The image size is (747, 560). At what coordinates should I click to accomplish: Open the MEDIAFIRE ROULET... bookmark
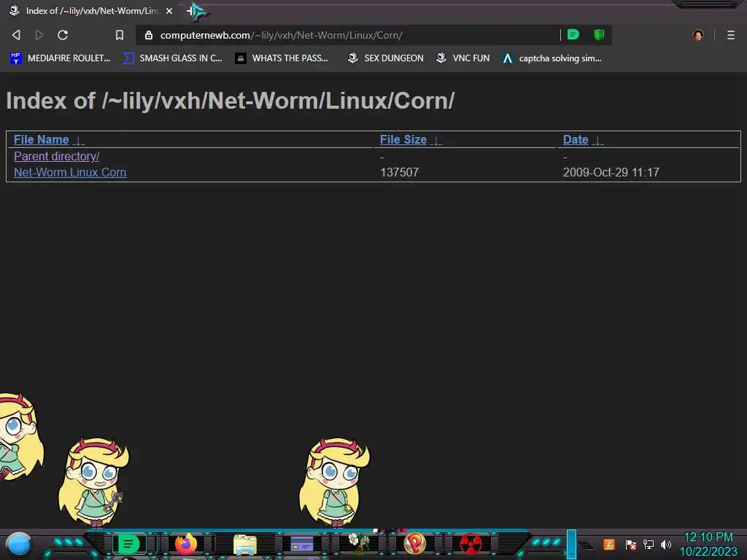(x=60, y=58)
